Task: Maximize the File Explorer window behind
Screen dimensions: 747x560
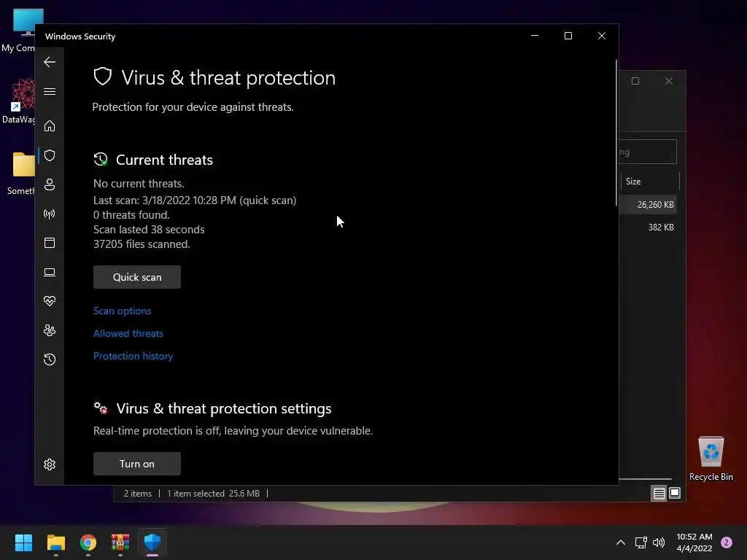Action: coord(635,81)
